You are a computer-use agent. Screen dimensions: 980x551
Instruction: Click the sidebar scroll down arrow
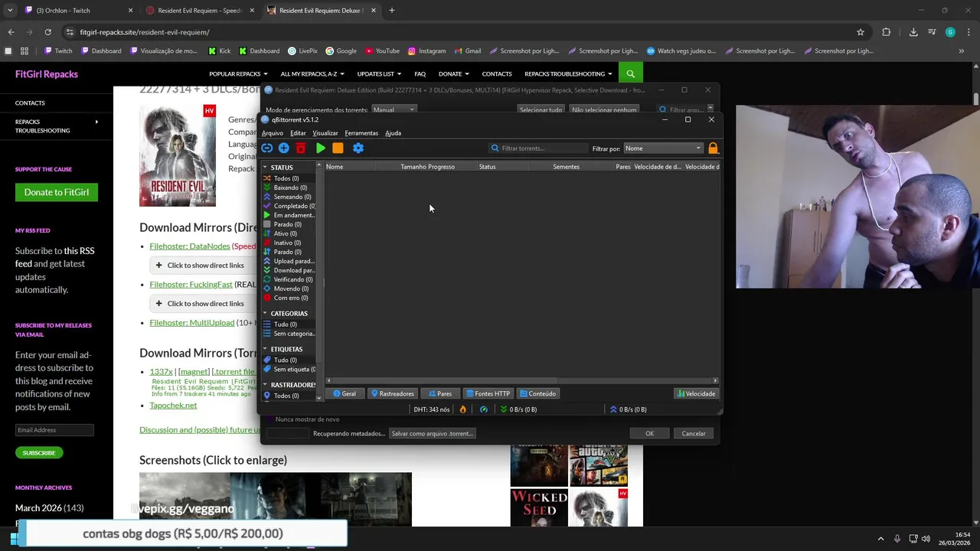319,398
